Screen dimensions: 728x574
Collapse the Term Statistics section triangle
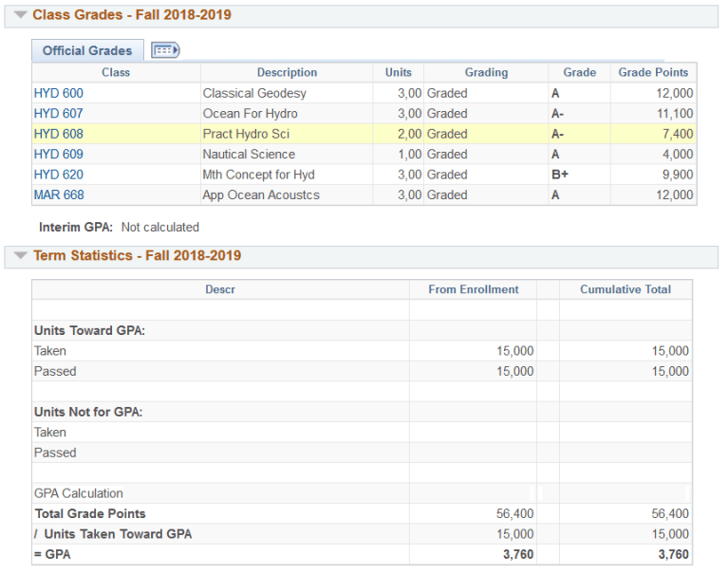pyautogui.click(x=20, y=256)
